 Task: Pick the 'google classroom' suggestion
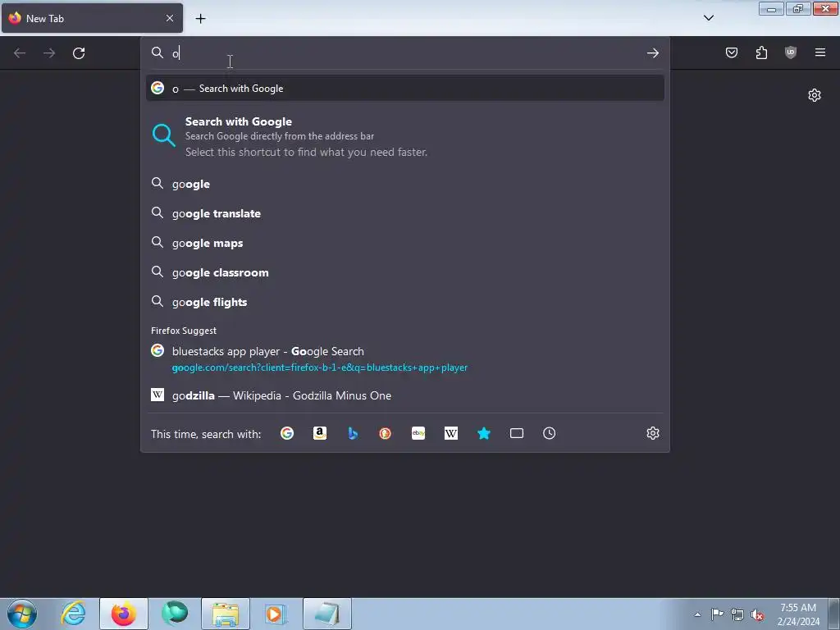(405, 272)
